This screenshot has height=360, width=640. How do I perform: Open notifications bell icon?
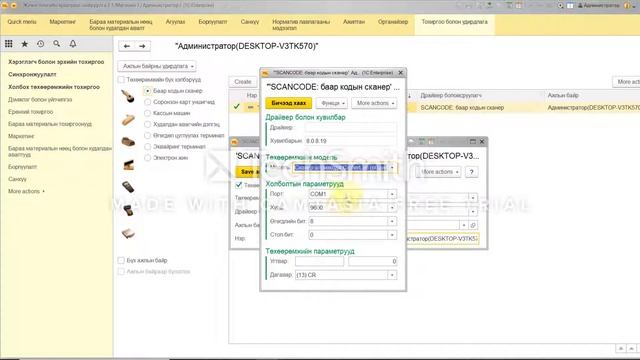(x=73, y=44)
